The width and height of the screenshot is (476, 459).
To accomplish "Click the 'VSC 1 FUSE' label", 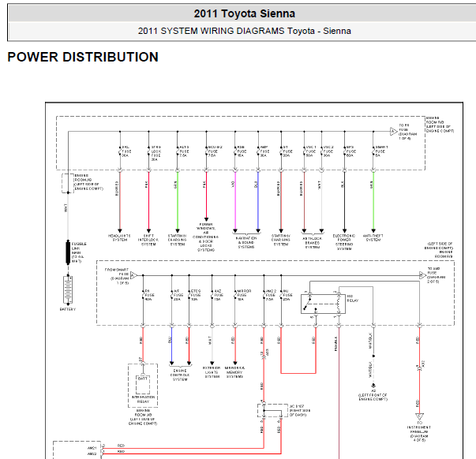I will [x=311, y=151].
